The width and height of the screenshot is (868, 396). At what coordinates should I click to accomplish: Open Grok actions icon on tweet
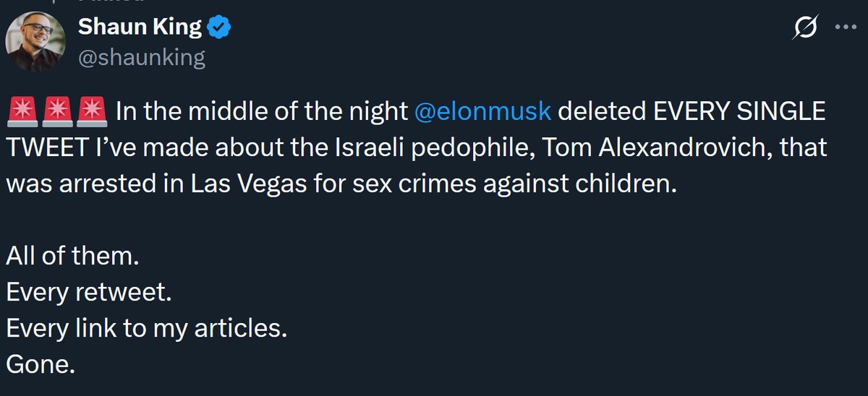tap(805, 28)
